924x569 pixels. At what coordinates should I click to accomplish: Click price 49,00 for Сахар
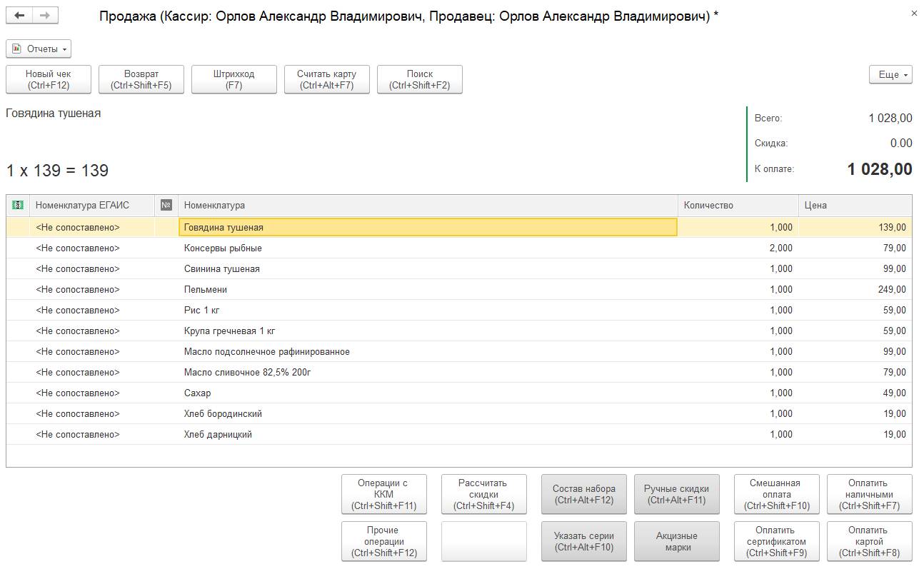point(855,393)
